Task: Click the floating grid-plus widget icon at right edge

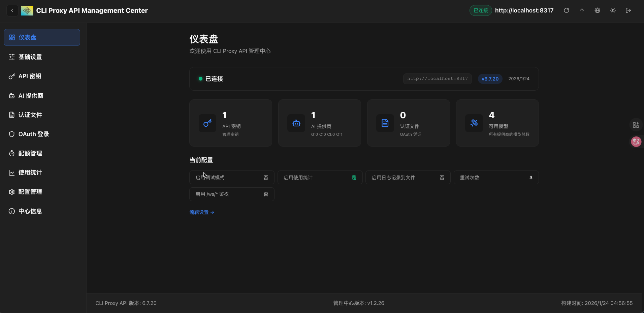Action: 636,125
